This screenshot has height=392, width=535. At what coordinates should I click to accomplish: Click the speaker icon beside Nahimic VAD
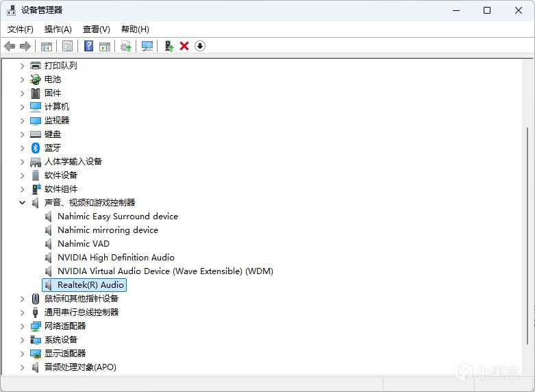pyautogui.click(x=49, y=244)
